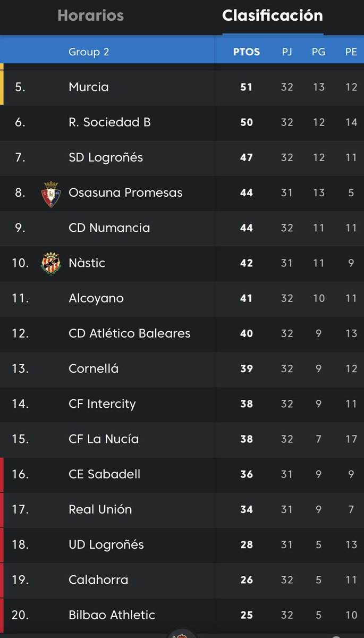Switch to the Horarios tab
The height and width of the screenshot is (638, 364).
pos(91,16)
